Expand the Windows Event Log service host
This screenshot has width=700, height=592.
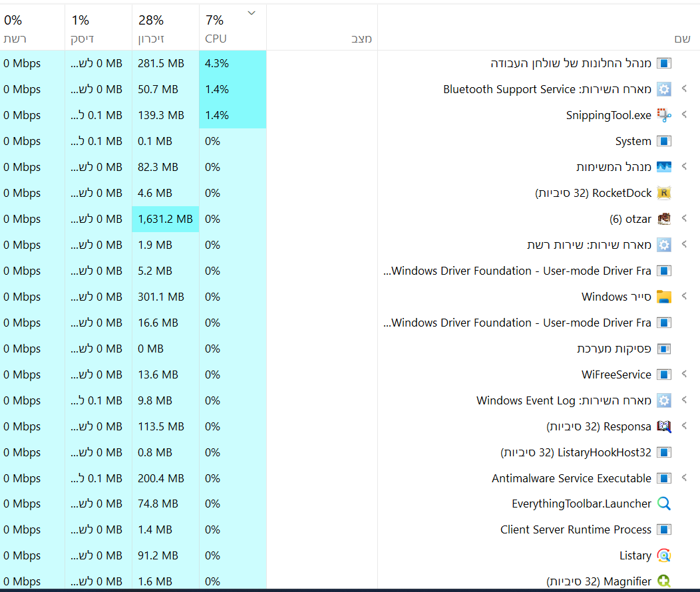pyautogui.click(x=683, y=400)
